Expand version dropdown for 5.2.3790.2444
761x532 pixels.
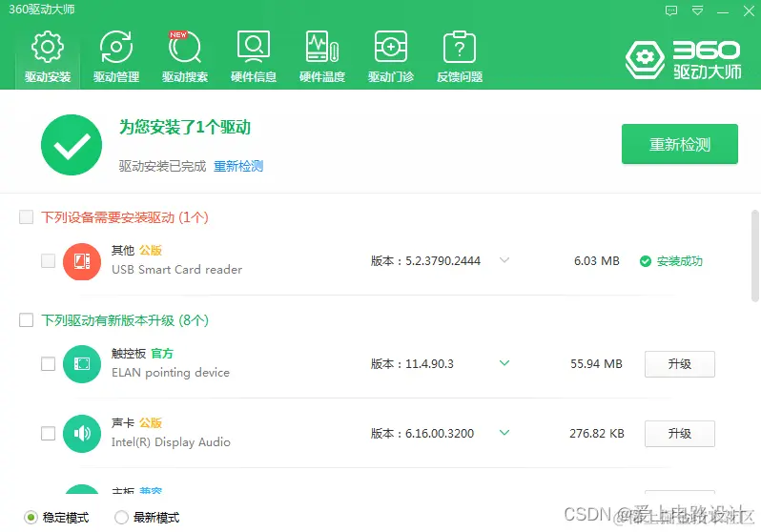[x=504, y=260]
